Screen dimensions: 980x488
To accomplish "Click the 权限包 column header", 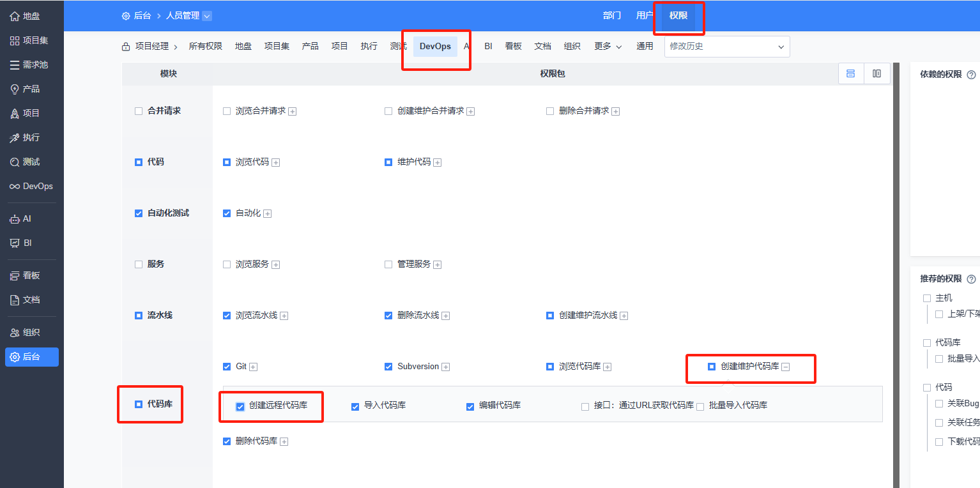I will pos(553,74).
